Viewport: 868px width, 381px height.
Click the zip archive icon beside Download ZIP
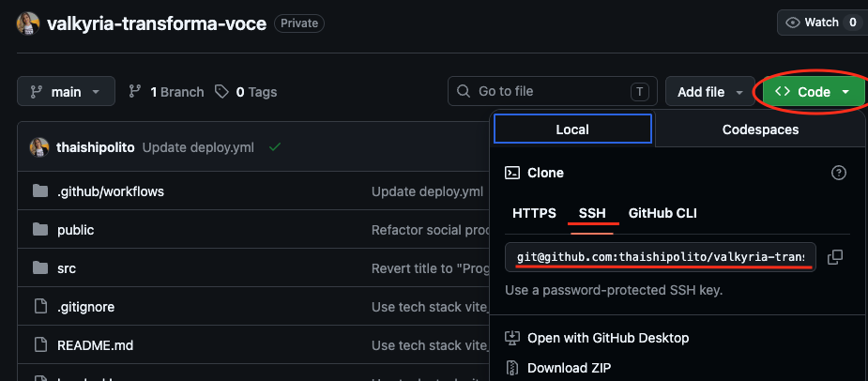(x=512, y=368)
